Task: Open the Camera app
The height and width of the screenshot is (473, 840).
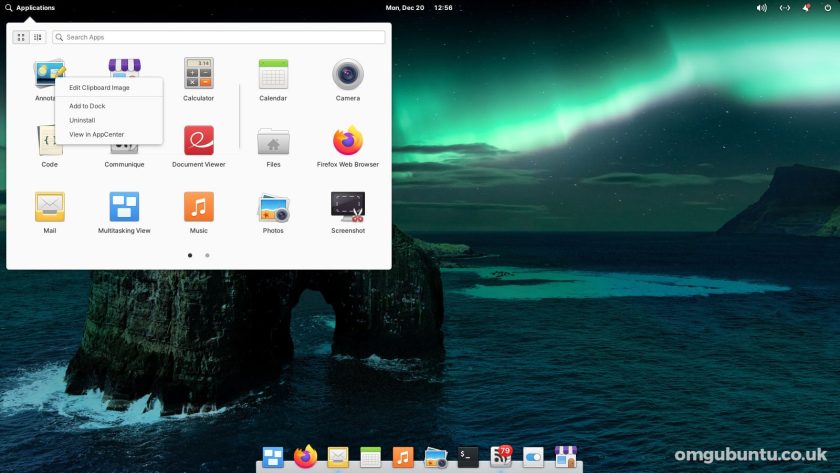Action: [348, 74]
